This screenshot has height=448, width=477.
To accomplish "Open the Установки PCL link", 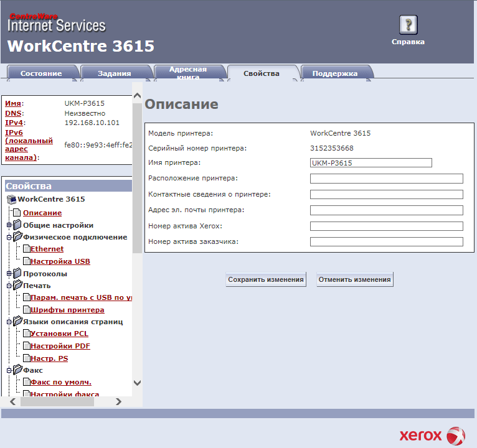I will pos(59,334).
